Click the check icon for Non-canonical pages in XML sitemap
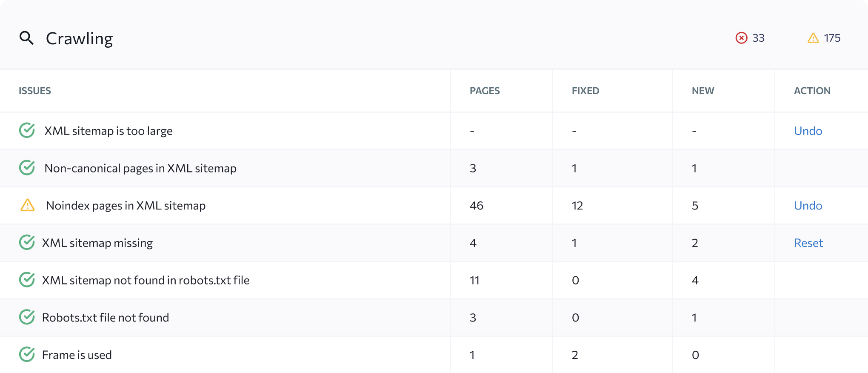 coord(27,168)
